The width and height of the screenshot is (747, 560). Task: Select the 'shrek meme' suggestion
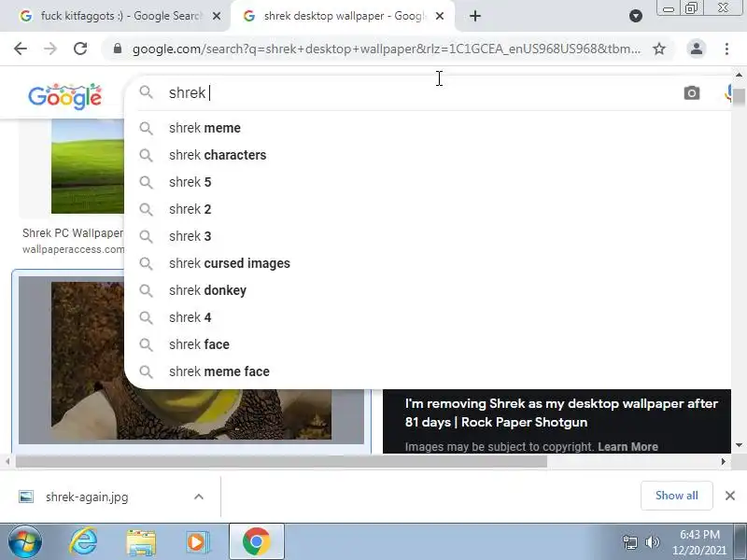(428, 128)
